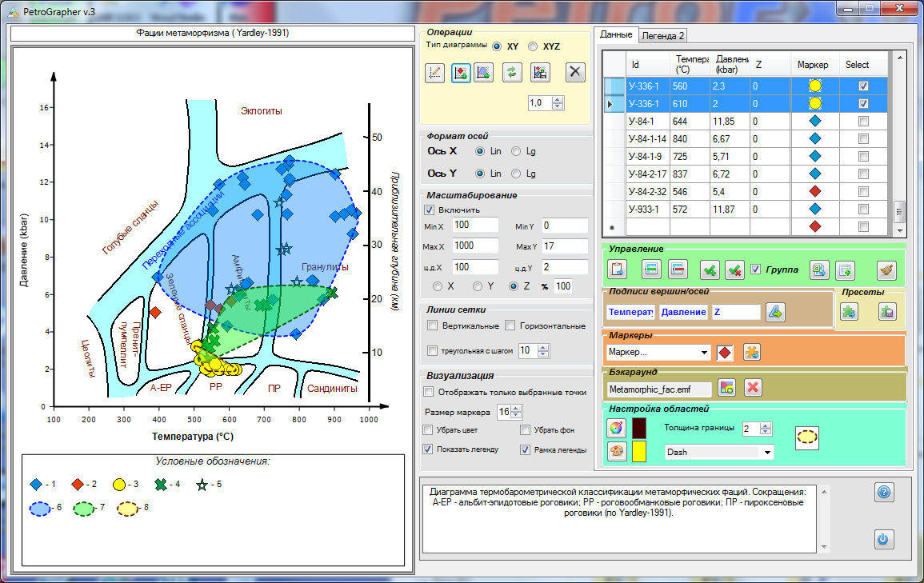Click the add area to diagram icon
The image size is (924, 583).
483,73
